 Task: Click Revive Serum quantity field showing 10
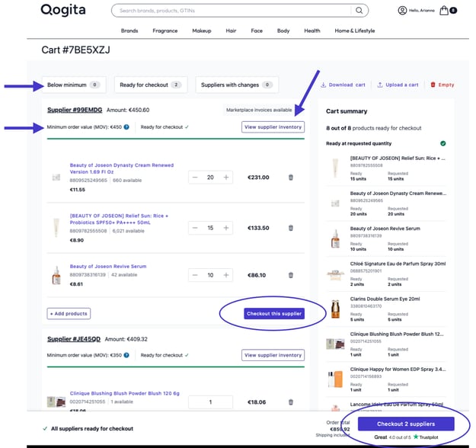point(210,275)
